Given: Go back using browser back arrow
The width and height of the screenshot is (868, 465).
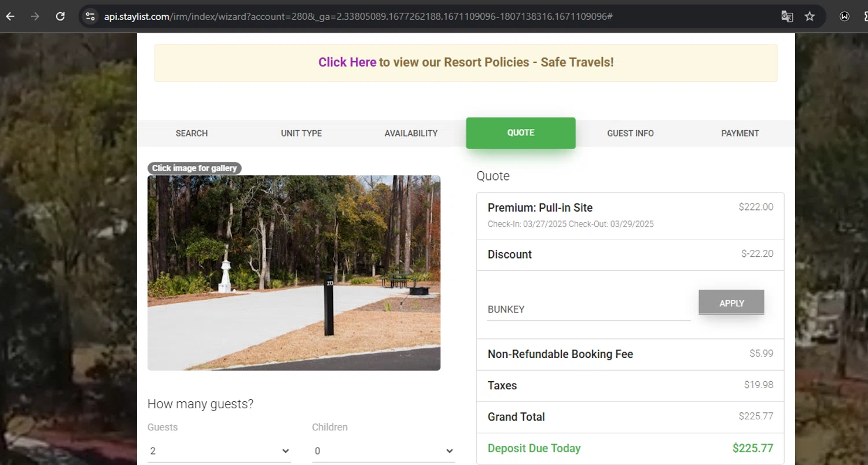Looking at the screenshot, I should (x=10, y=16).
